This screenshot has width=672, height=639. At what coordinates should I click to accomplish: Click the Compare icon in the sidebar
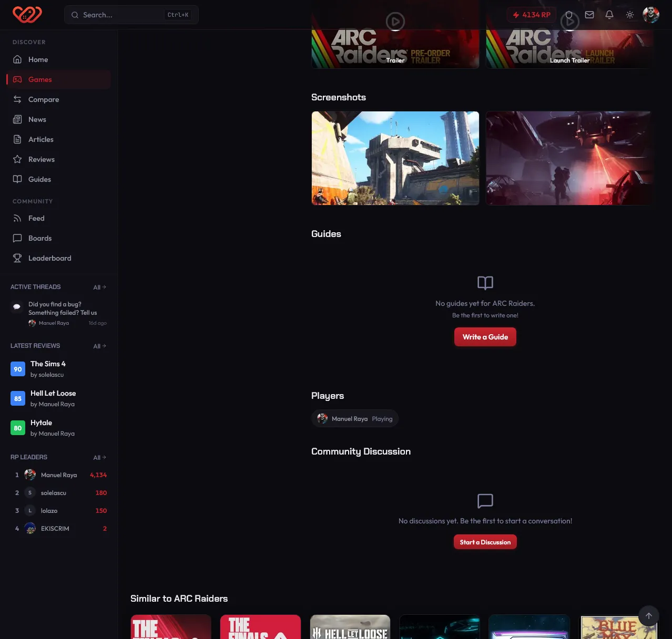click(17, 99)
